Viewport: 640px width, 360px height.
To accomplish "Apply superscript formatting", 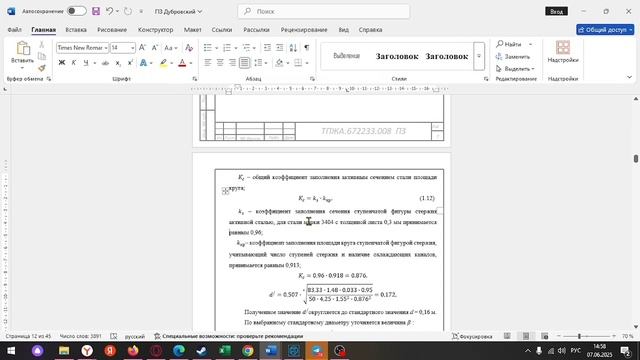I will pyautogui.click(x=130, y=62).
